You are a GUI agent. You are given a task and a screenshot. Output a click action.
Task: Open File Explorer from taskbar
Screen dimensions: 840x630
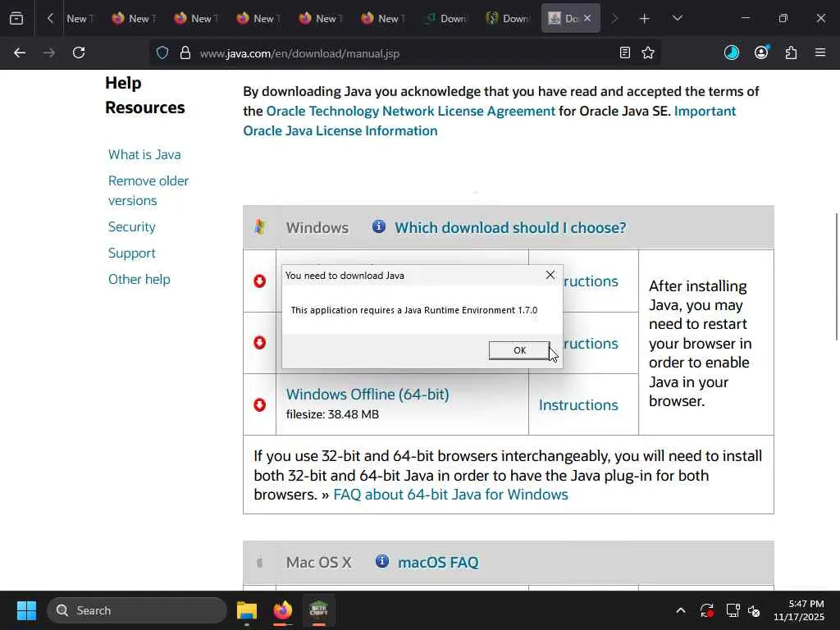coord(247,610)
